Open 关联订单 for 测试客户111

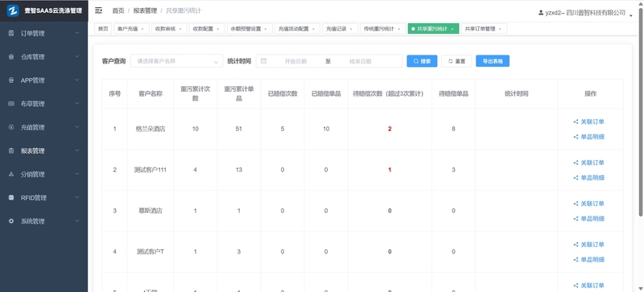(x=589, y=162)
